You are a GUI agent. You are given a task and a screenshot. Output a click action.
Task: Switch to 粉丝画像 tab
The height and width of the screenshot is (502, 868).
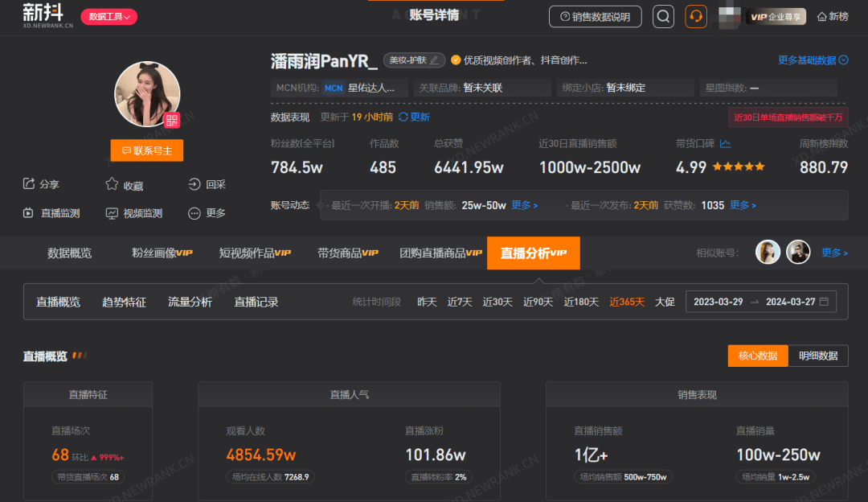(162, 253)
